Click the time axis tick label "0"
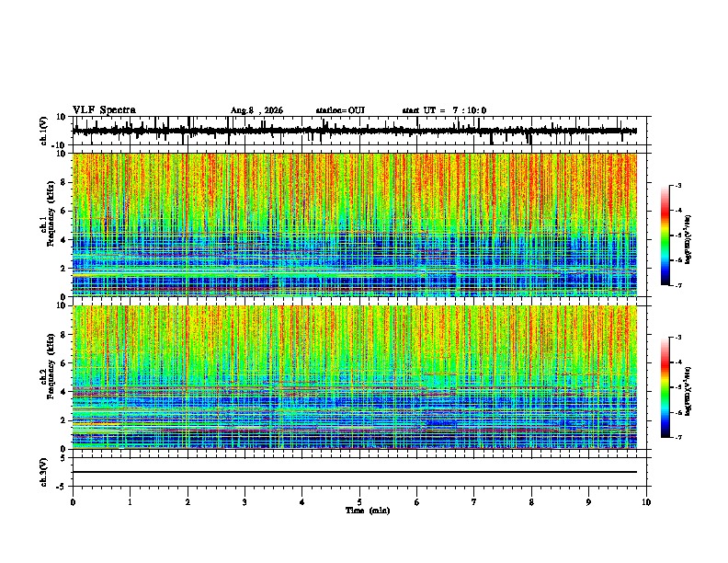The width and height of the screenshot is (728, 563). coord(73,502)
